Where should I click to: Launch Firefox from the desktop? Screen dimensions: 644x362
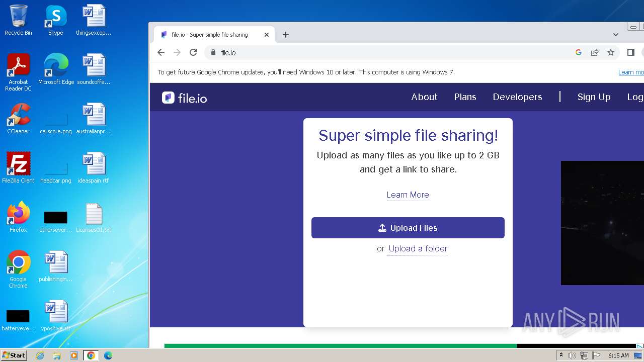point(18,217)
